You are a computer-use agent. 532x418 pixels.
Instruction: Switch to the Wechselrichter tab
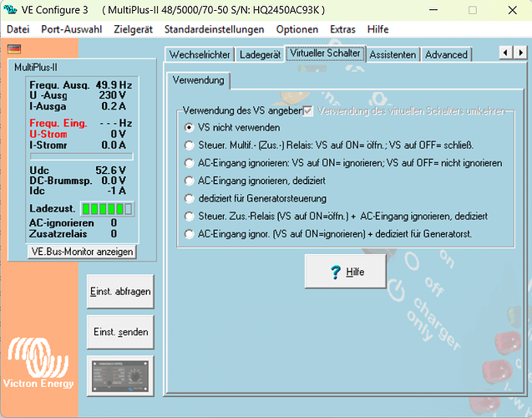click(x=200, y=54)
